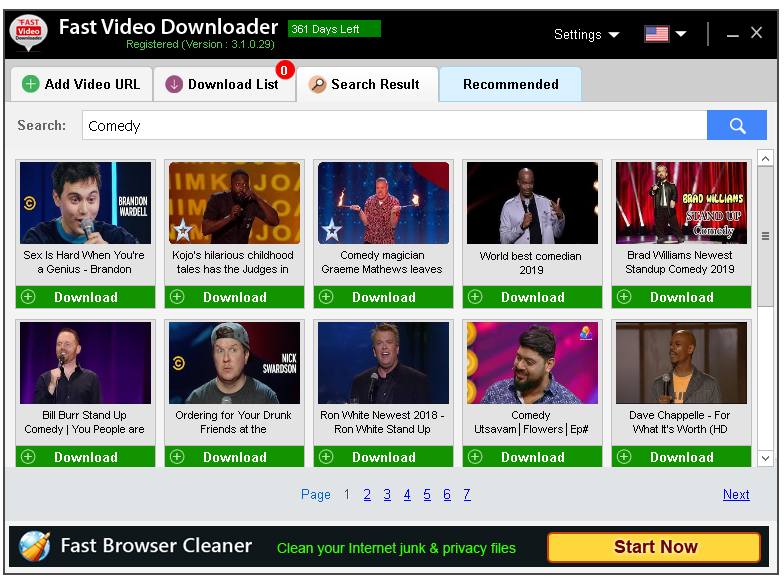This screenshot has height=582, width=784.
Task: Open Comedy magician Graeme Mathews thumbnail
Action: [x=384, y=203]
